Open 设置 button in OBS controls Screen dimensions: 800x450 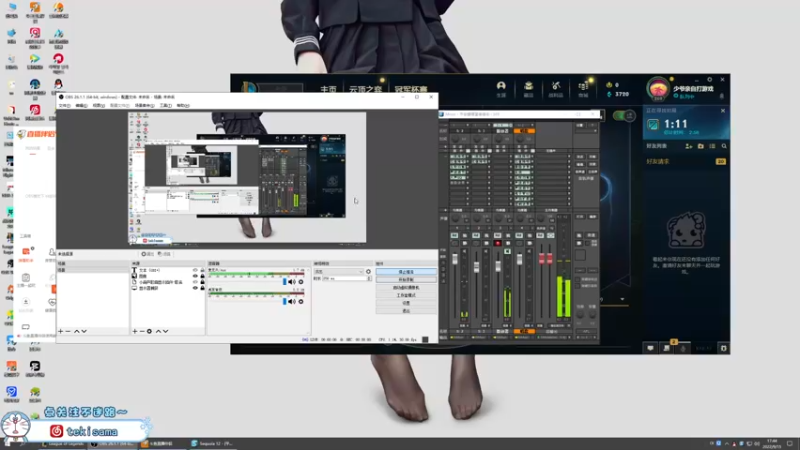tap(406, 303)
